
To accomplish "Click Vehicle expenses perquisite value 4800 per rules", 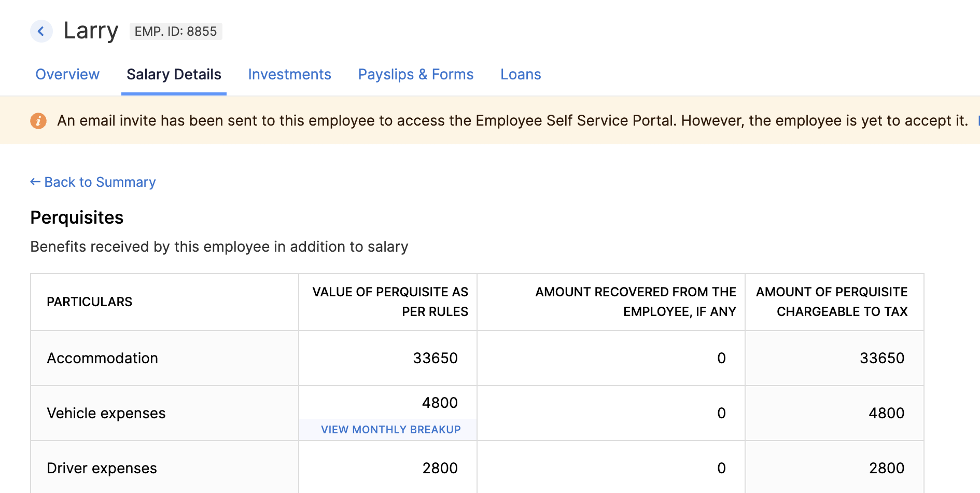I will (x=440, y=403).
